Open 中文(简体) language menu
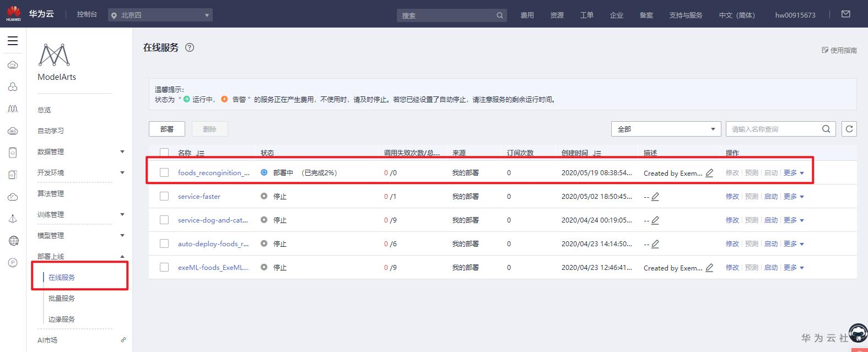The image size is (868, 352). [737, 15]
